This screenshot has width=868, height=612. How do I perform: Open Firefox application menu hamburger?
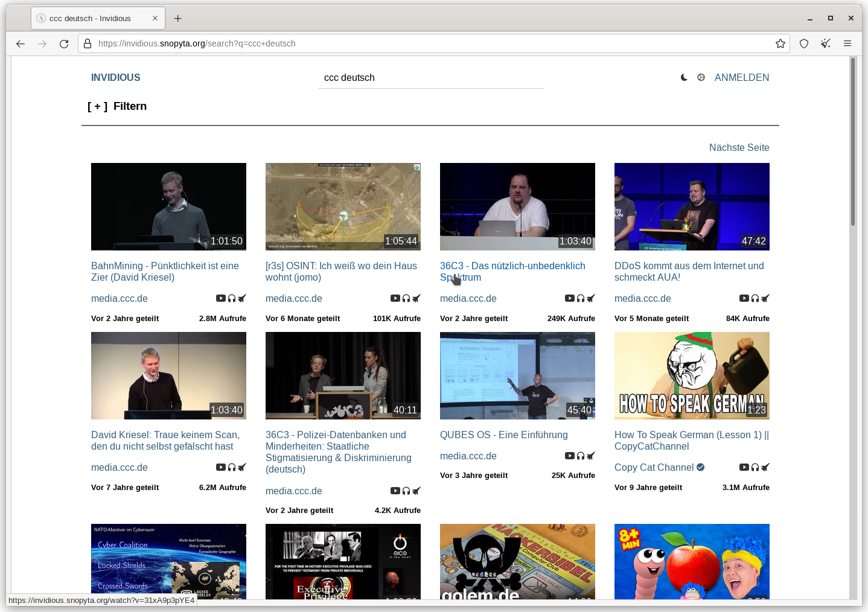(x=847, y=43)
